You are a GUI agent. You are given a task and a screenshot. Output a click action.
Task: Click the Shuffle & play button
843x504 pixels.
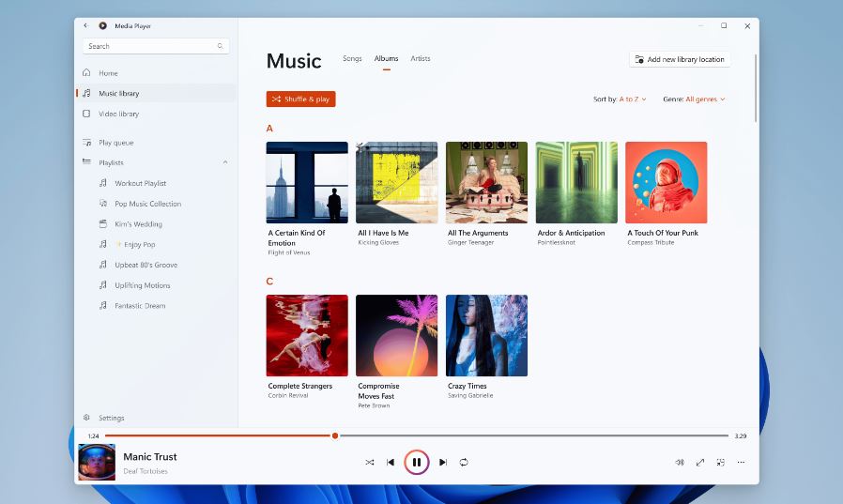300,99
